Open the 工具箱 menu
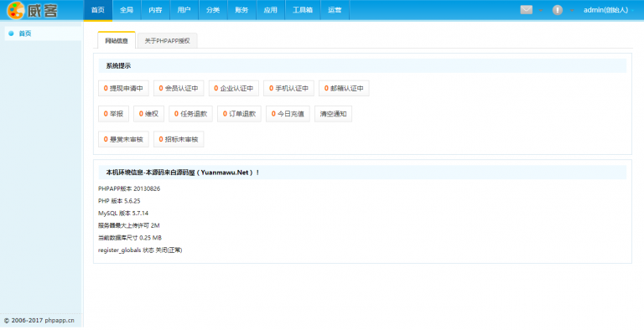This screenshot has height=330, width=644. [302, 10]
